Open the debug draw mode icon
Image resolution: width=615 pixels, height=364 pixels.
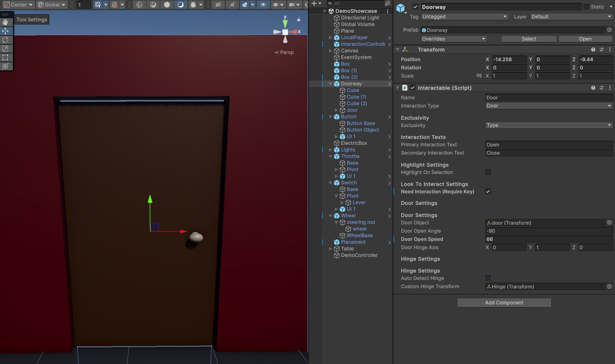[x=193, y=5]
